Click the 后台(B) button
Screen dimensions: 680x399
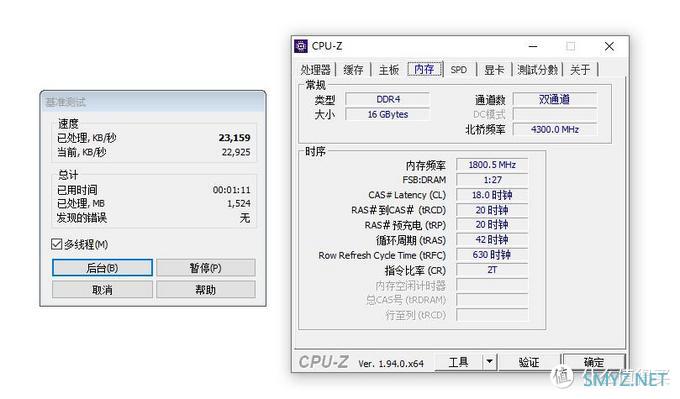102,268
